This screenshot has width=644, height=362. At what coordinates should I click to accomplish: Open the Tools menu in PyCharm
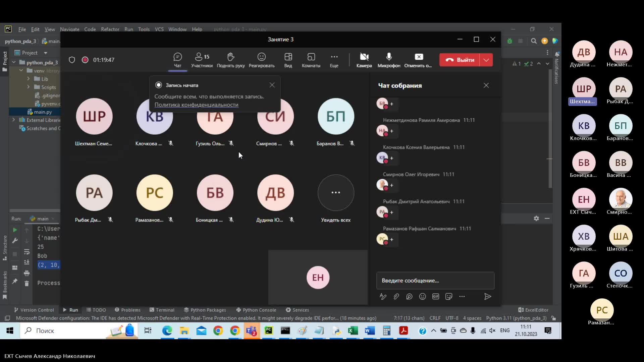click(x=144, y=29)
